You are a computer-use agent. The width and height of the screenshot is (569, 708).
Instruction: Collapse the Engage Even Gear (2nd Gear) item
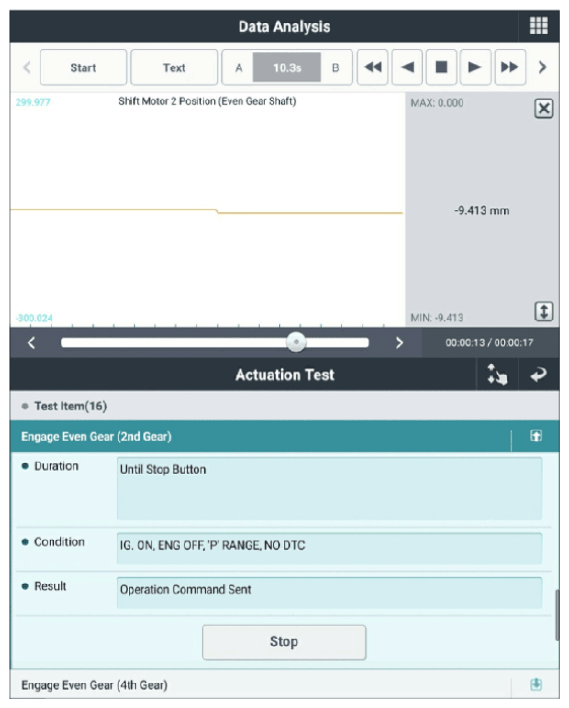[536, 436]
